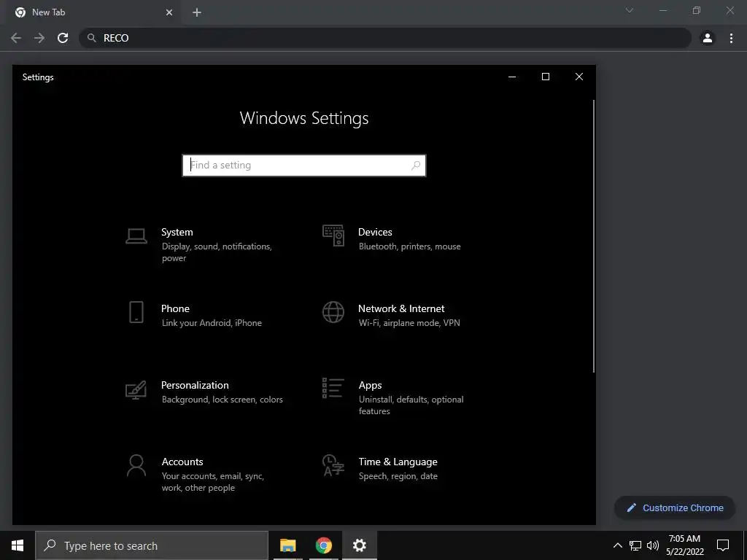Screen dimensions: 747x560
Task: Click the Settings window vertical scrollbar
Action: [594, 236]
